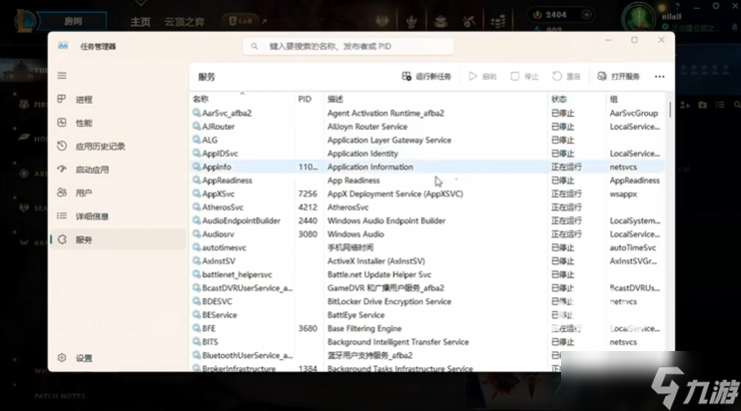Viewport: 741px width, 411px height.
Task: Select the Appinfo service row
Action: (427, 167)
